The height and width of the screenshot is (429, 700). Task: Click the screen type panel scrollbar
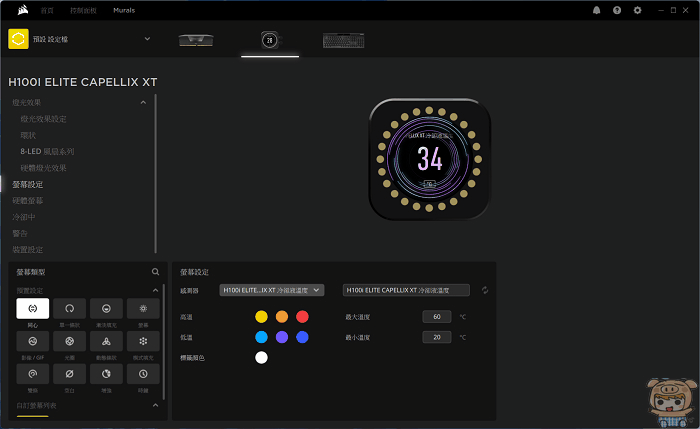(x=164, y=342)
